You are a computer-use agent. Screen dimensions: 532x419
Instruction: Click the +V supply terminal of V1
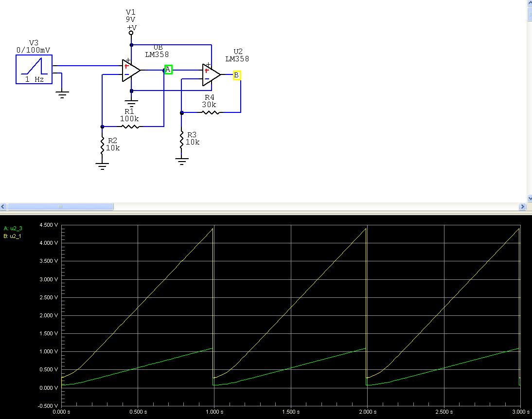[x=131, y=33]
